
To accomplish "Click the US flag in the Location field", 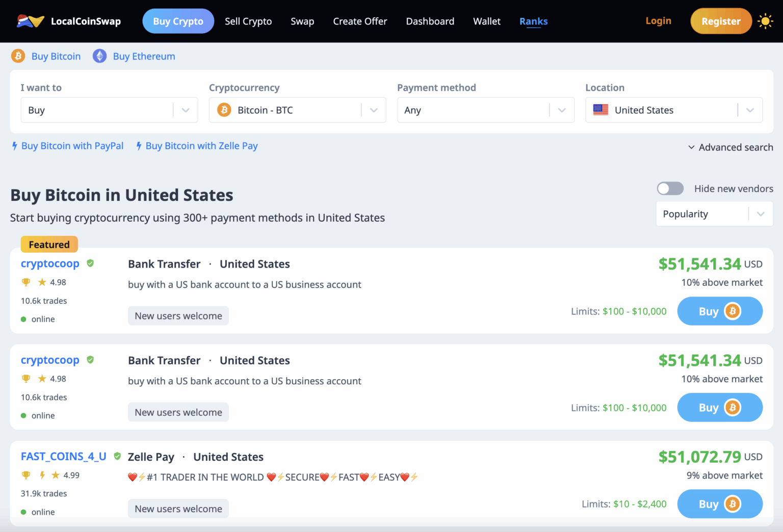I will 601,110.
